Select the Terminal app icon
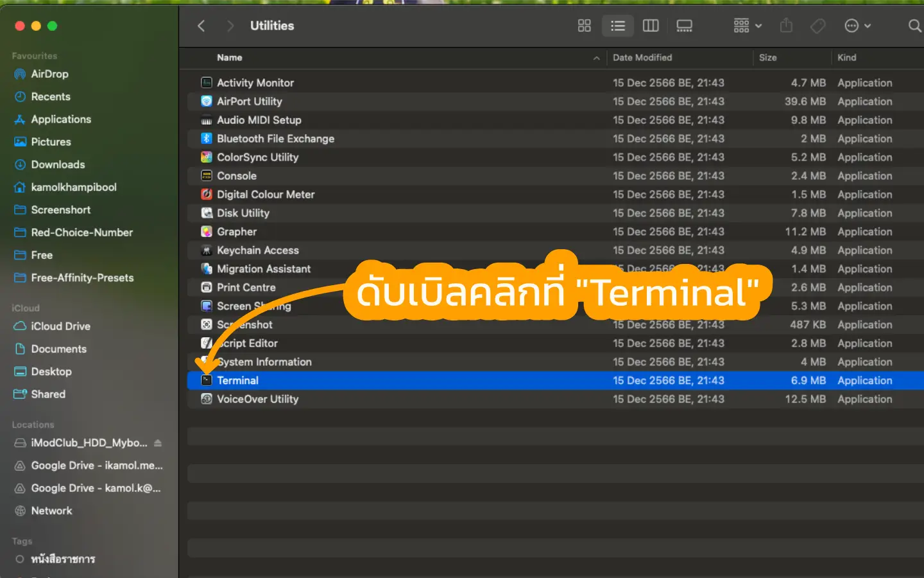924x578 pixels. (x=207, y=381)
